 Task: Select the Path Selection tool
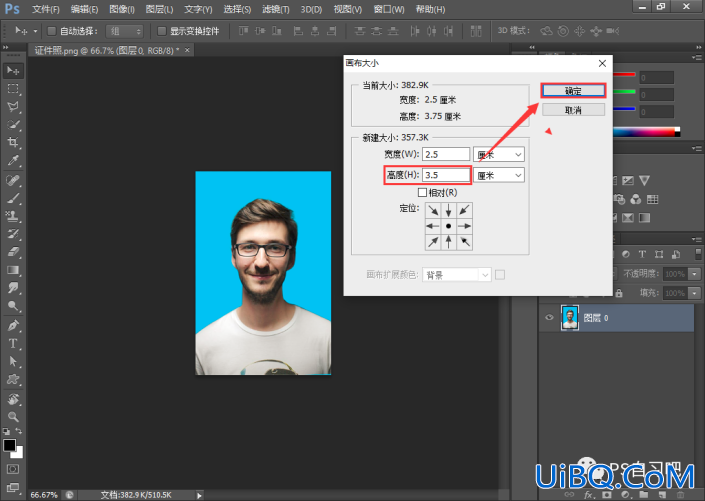coord(13,362)
